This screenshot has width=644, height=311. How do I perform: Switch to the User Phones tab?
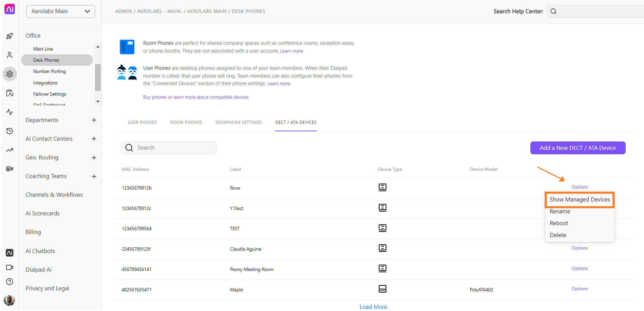(142, 122)
